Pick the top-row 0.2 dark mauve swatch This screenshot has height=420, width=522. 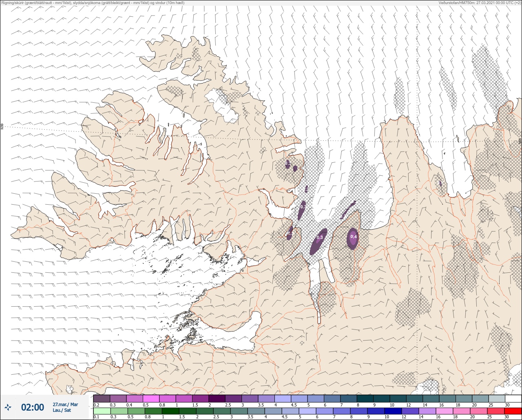102,398
